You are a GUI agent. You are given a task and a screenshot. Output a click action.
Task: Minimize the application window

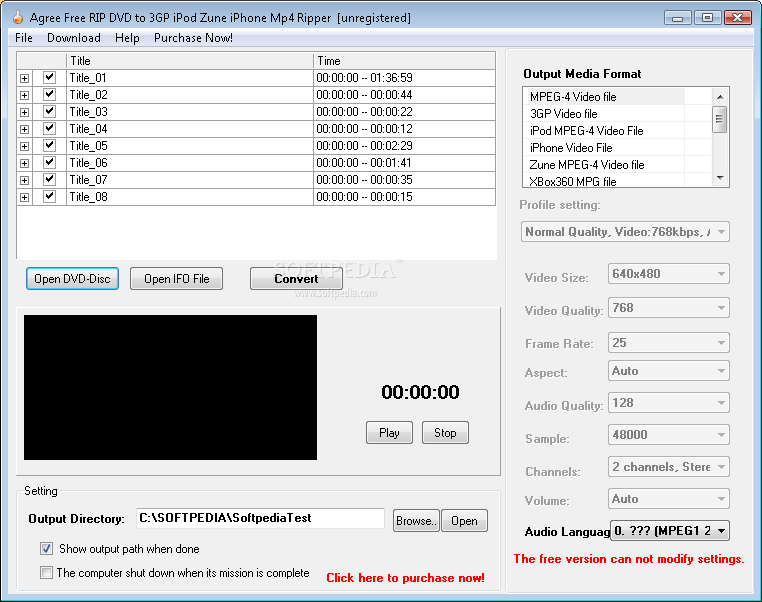(x=677, y=18)
